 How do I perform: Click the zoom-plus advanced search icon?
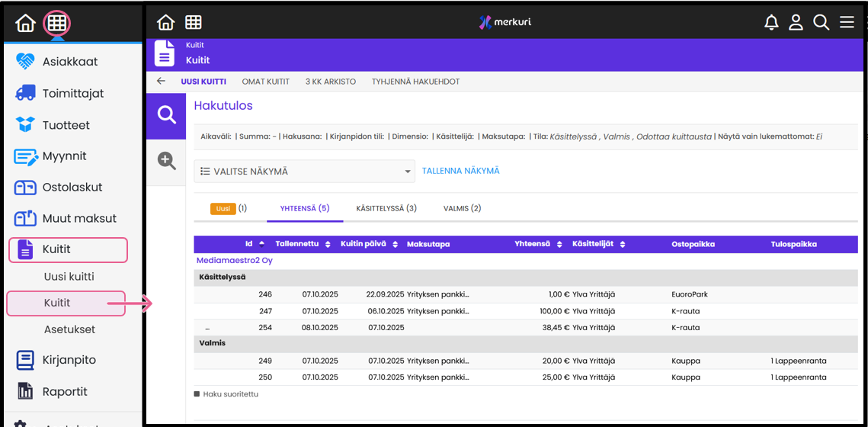click(x=166, y=161)
